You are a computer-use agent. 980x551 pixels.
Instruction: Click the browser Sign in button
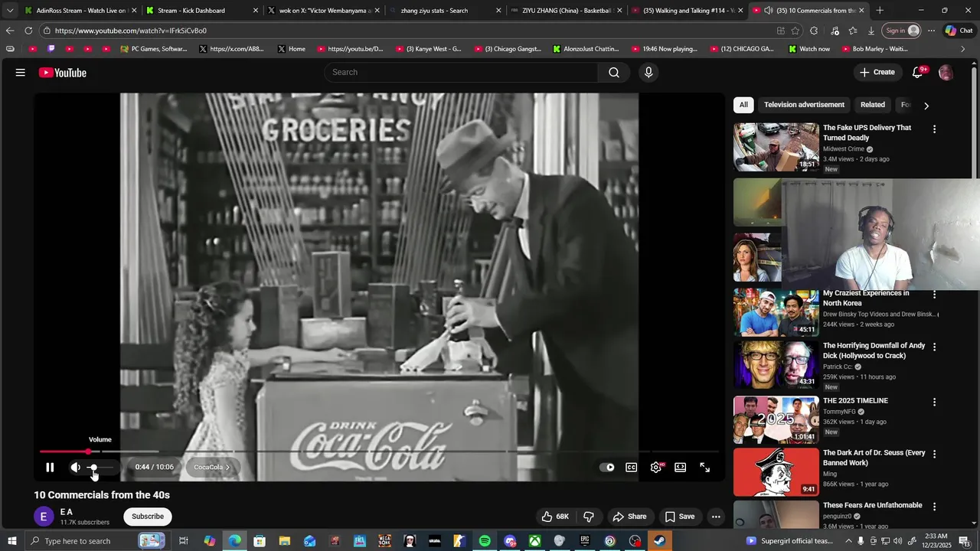coord(903,31)
